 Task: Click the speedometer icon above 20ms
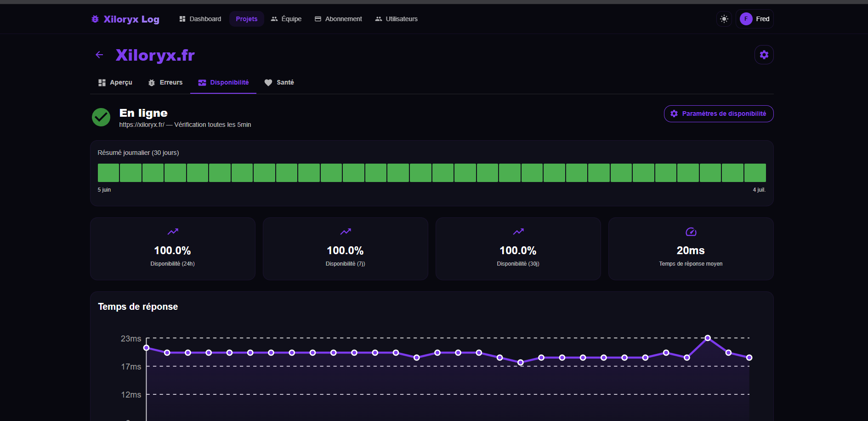[x=691, y=232]
